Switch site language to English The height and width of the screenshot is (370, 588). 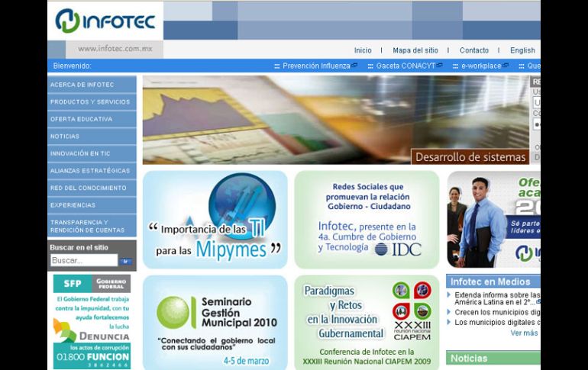tap(522, 50)
